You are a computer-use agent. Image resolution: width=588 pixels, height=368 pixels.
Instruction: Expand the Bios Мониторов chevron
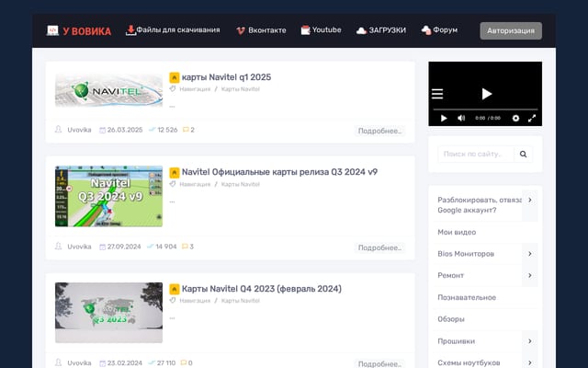click(530, 254)
